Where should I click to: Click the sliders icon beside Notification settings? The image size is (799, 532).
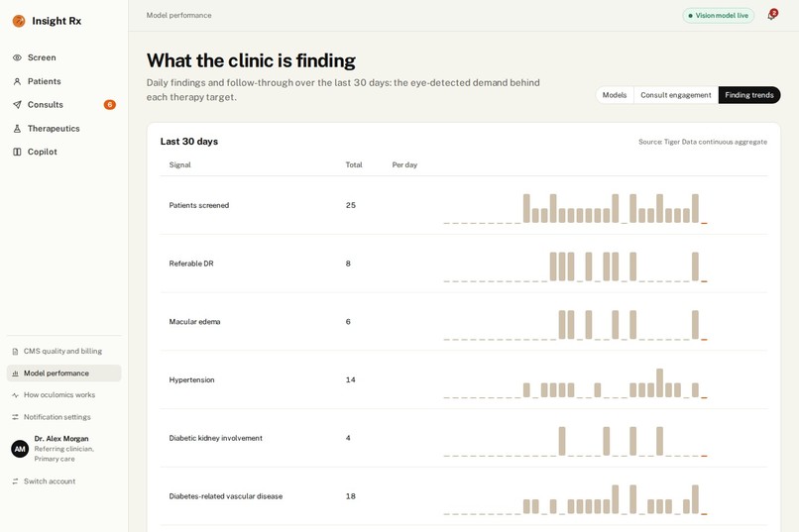15,417
